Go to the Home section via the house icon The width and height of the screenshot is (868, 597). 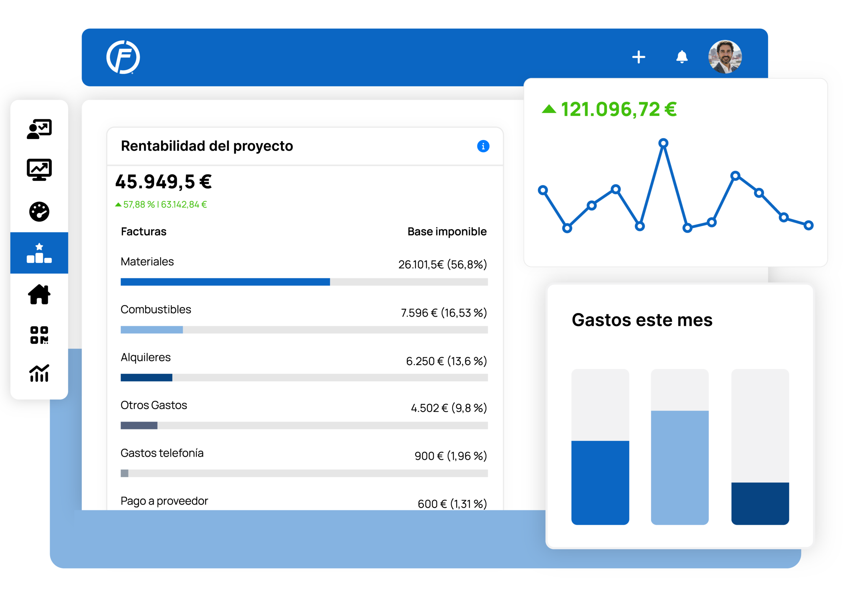point(39,295)
